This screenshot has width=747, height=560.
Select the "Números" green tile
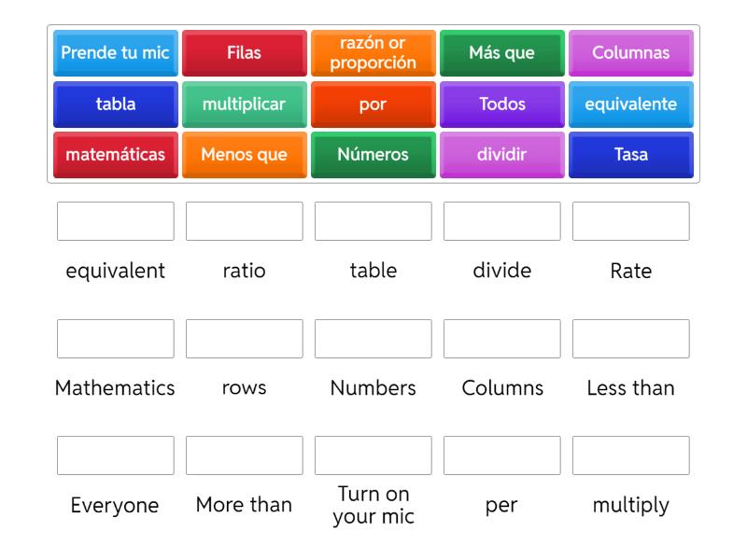point(373,155)
